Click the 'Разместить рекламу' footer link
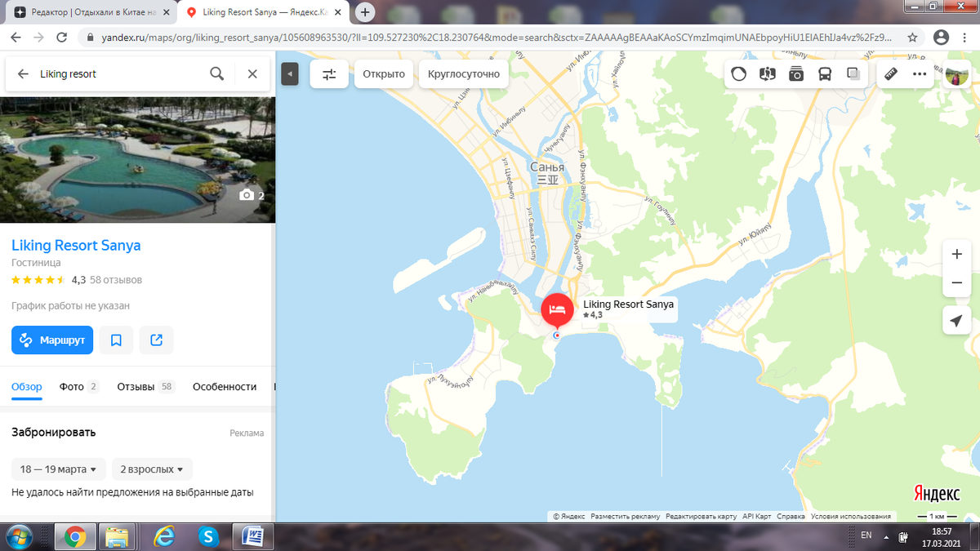The width and height of the screenshot is (980, 551). [x=626, y=516]
